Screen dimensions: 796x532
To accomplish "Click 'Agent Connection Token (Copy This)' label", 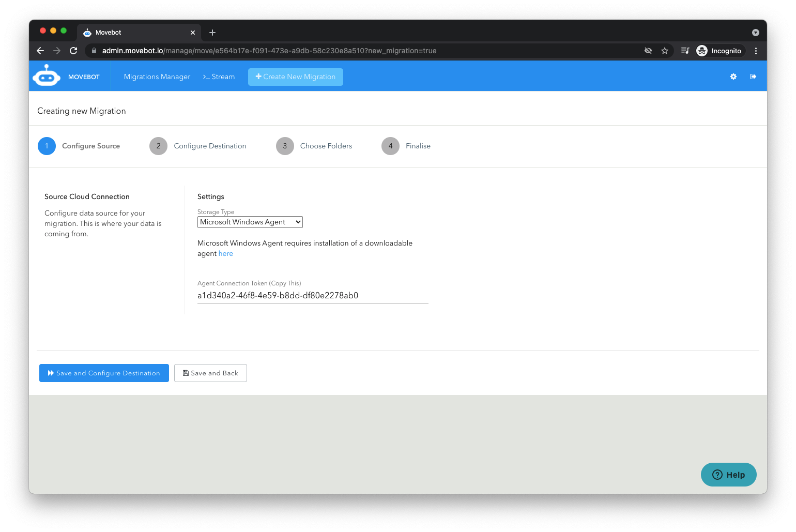I will point(249,283).
